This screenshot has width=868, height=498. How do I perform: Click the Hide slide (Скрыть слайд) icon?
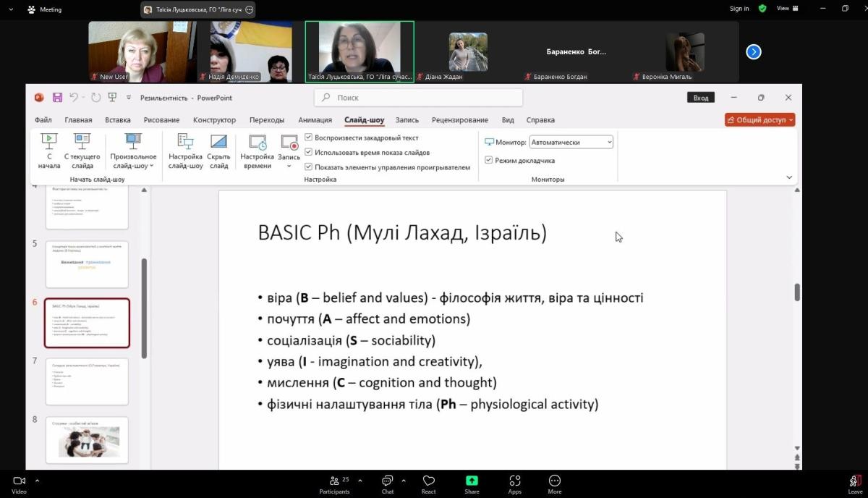pos(218,143)
